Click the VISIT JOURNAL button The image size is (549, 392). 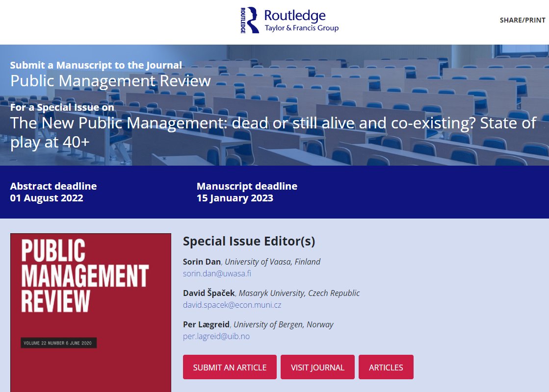pyautogui.click(x=317, y=367)
